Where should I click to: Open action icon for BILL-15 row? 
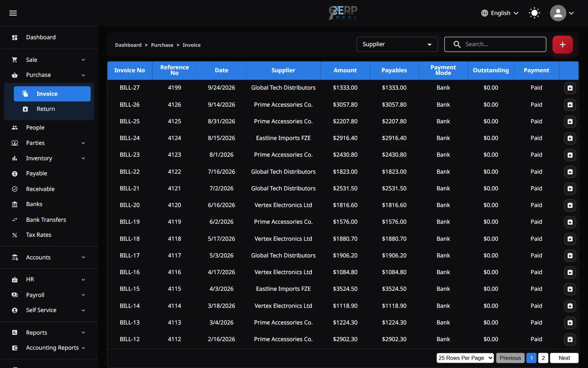click(x=570, y=289)
